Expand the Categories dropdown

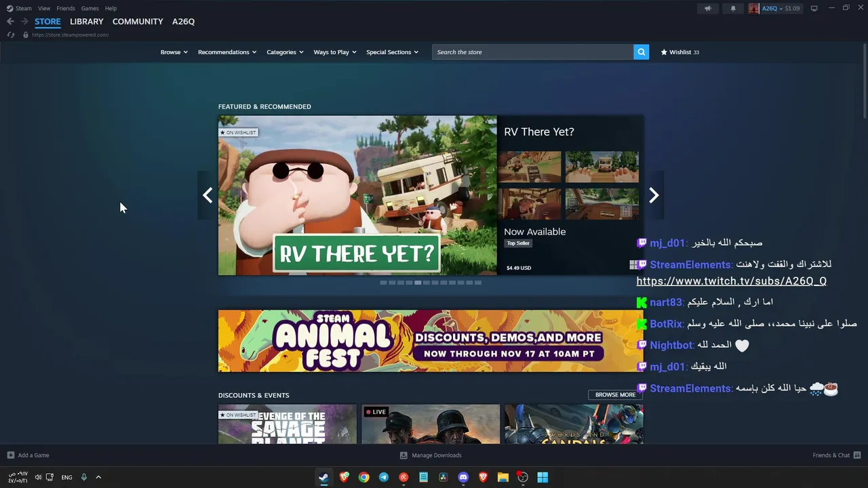click(285, 52)
